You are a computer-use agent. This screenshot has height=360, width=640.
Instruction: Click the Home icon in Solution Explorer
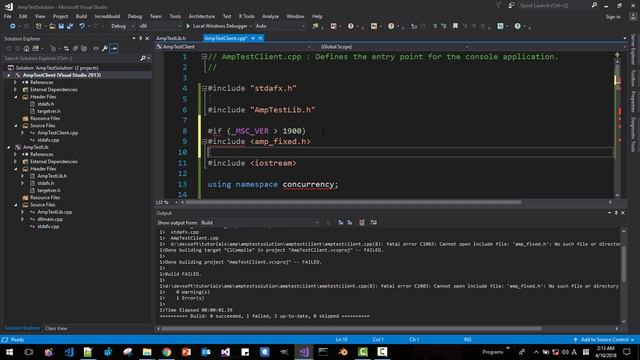[x=26, y=49]
